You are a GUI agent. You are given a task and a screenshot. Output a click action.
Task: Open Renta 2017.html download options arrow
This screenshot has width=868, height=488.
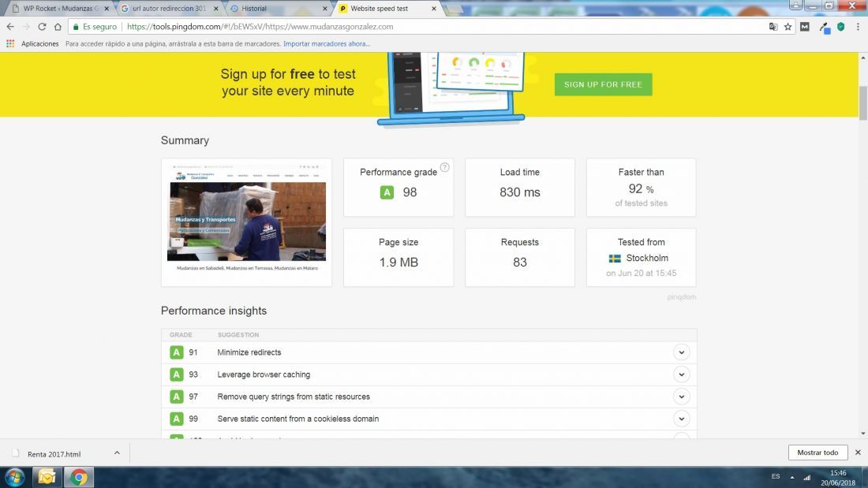coord(117,453)
